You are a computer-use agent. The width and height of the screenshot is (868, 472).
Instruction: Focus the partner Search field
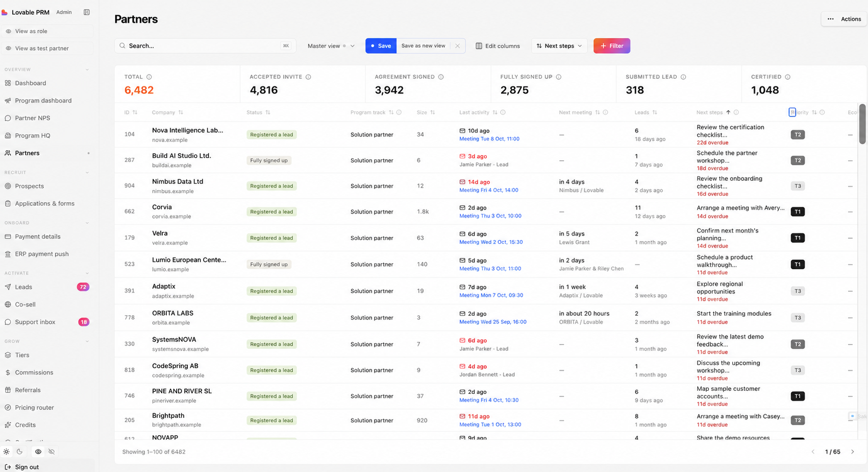pyautogui.click(x=205, y=46)
